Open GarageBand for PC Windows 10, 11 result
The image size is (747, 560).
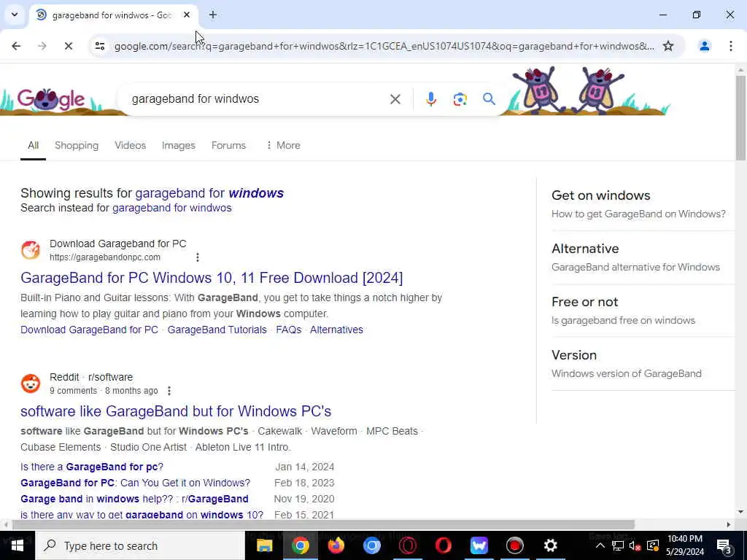212,278
